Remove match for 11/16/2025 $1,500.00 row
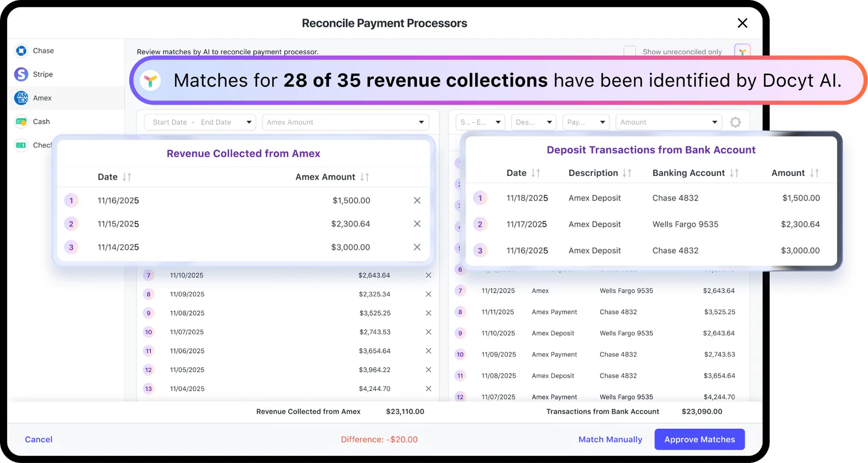868x463 pixels. coord(417,200)
